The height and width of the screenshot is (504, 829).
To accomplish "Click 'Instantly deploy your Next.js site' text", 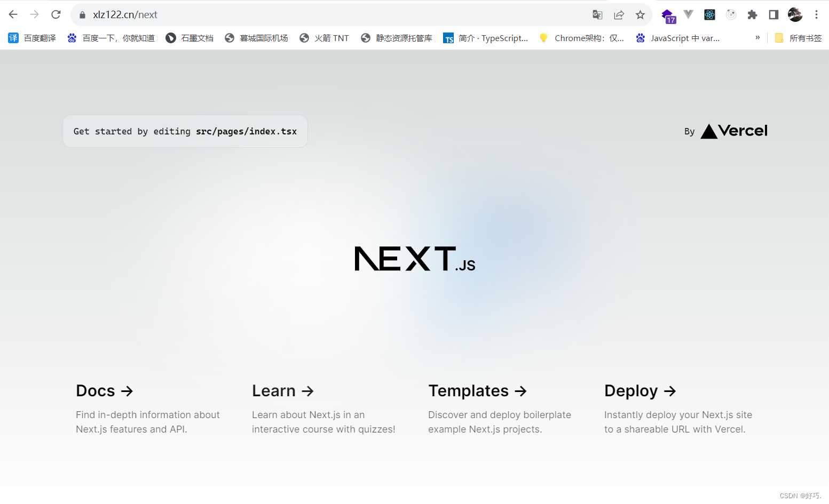I will point(678,415).
